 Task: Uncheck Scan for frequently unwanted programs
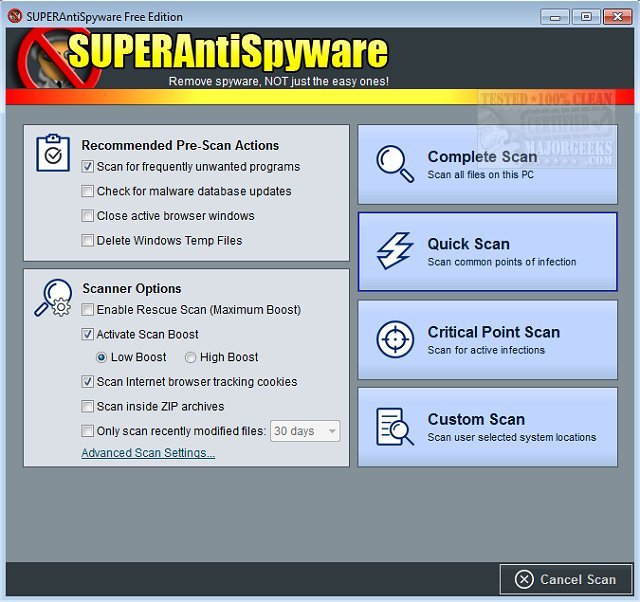click(87, 167)
